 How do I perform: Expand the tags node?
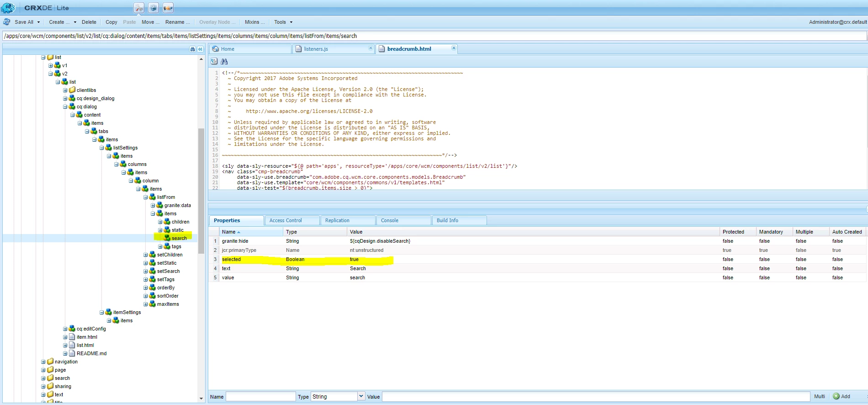pyautogui.click(x=160, y=246)
